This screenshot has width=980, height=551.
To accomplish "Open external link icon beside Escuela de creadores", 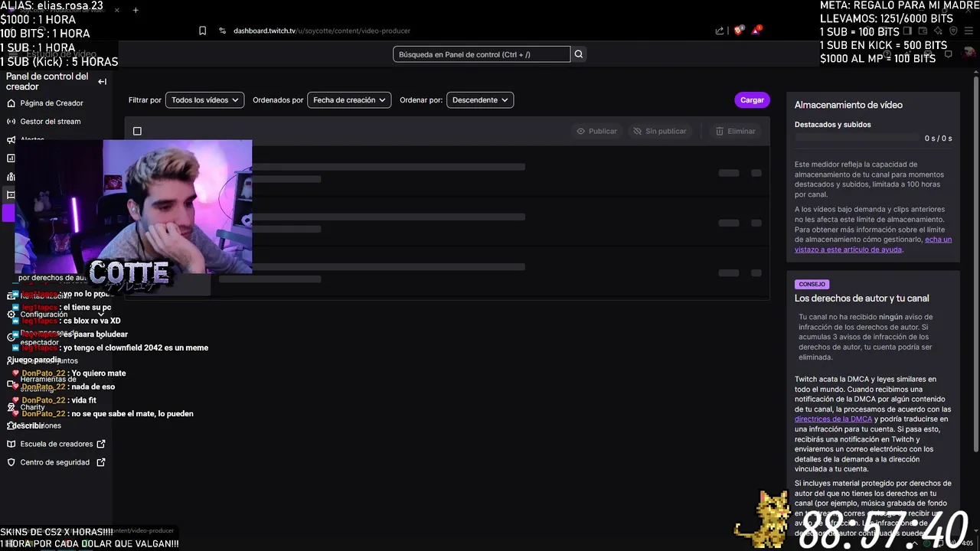I will tap(101, 444).
